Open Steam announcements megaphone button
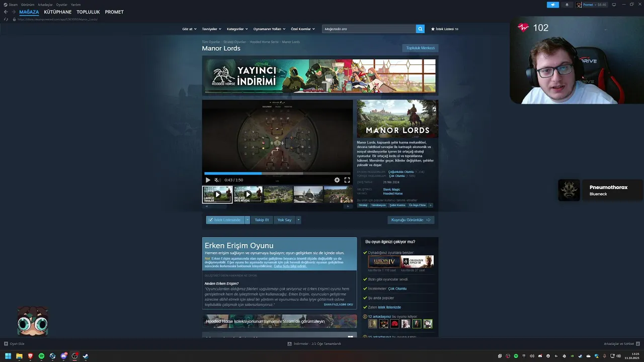Viewport: 644px width, 362px height. [x=553, y=5]
